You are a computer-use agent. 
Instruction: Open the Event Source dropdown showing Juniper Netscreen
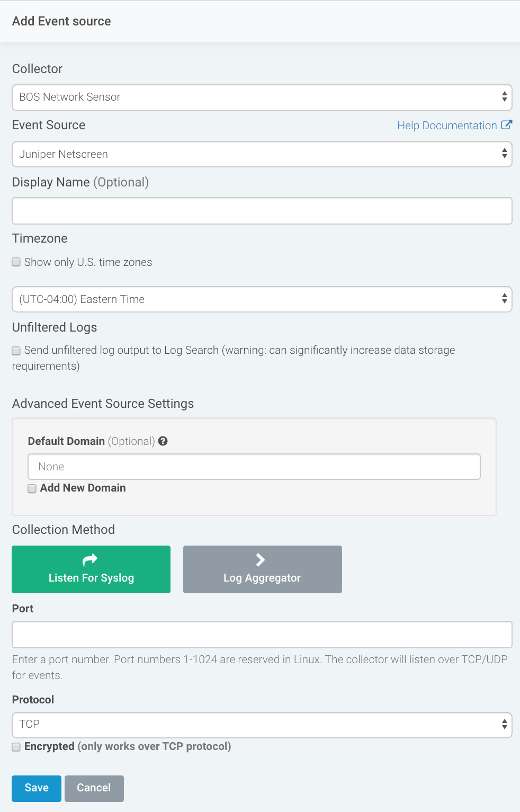click(262, 154)
